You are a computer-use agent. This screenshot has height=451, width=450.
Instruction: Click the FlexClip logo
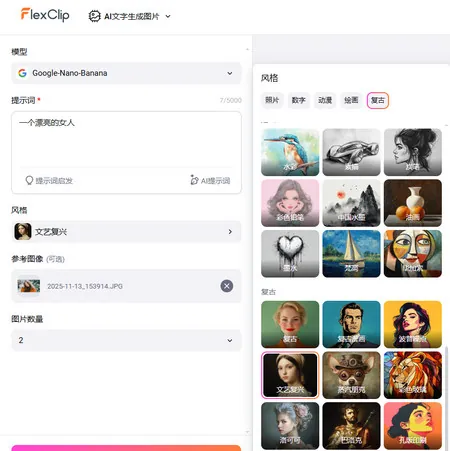coord(45,15)
